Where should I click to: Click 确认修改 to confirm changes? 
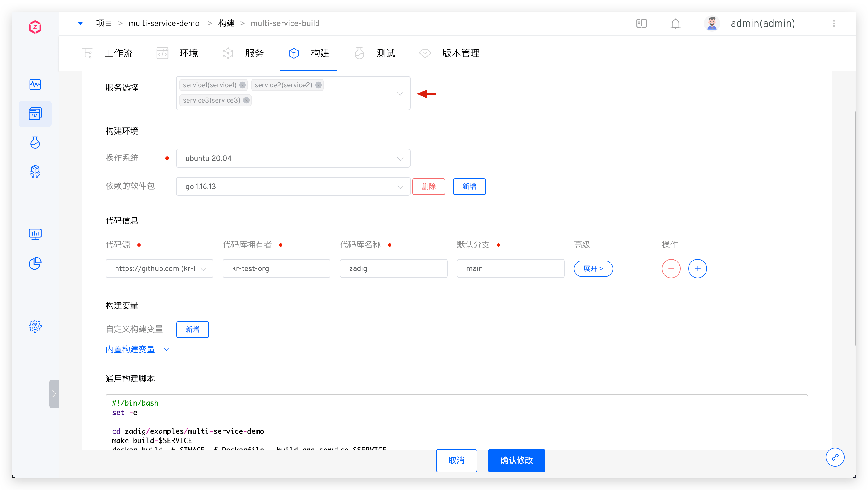tap(516, 460)
